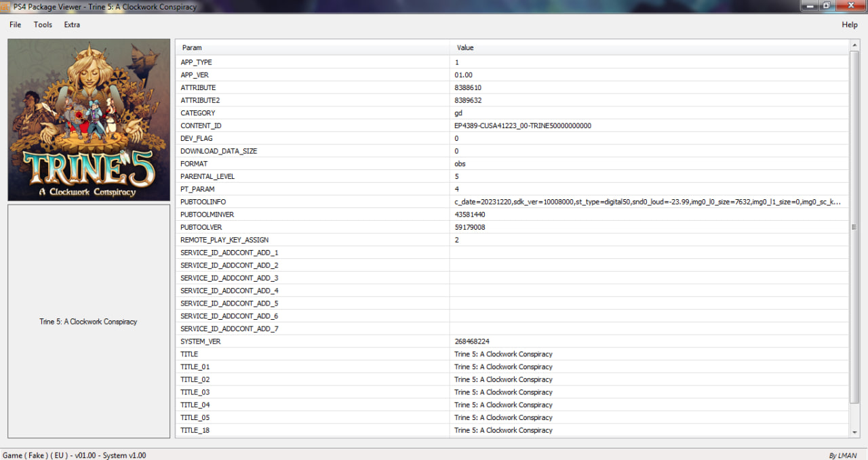Select the TITLE_01 row
Screen dimensions: 868x460
512,367
